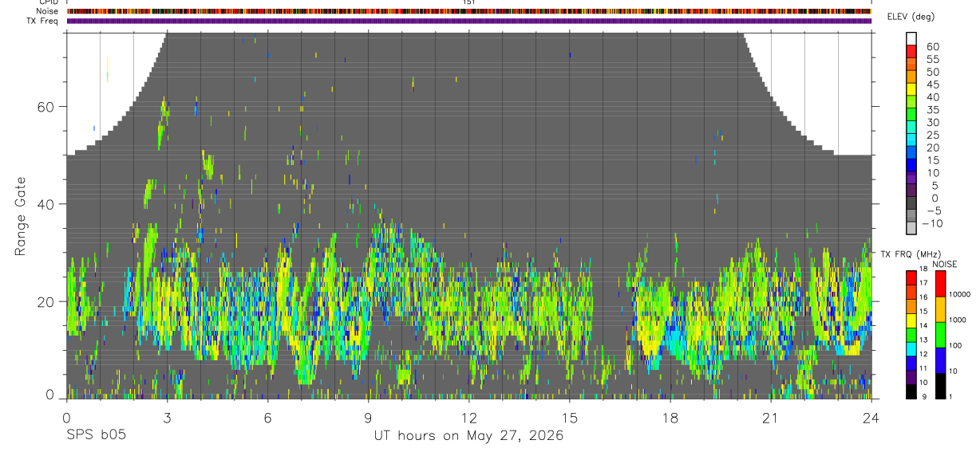Click the red top swatch of TX FRQ legend

coord(911,278)
